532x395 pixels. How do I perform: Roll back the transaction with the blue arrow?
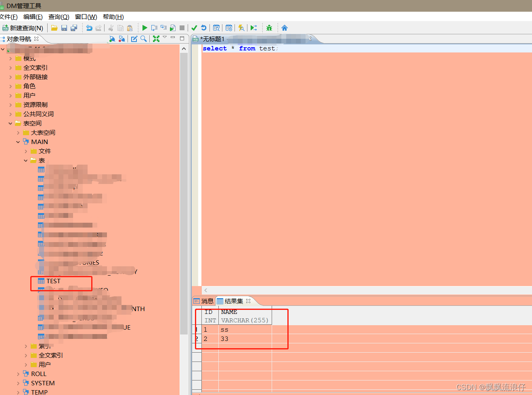tap(204, 28)
